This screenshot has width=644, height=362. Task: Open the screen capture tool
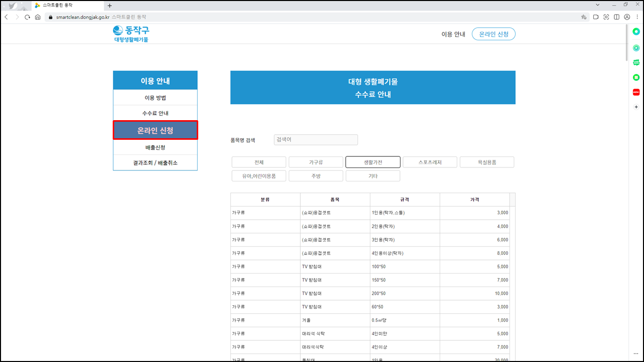[x=606, y=17]
